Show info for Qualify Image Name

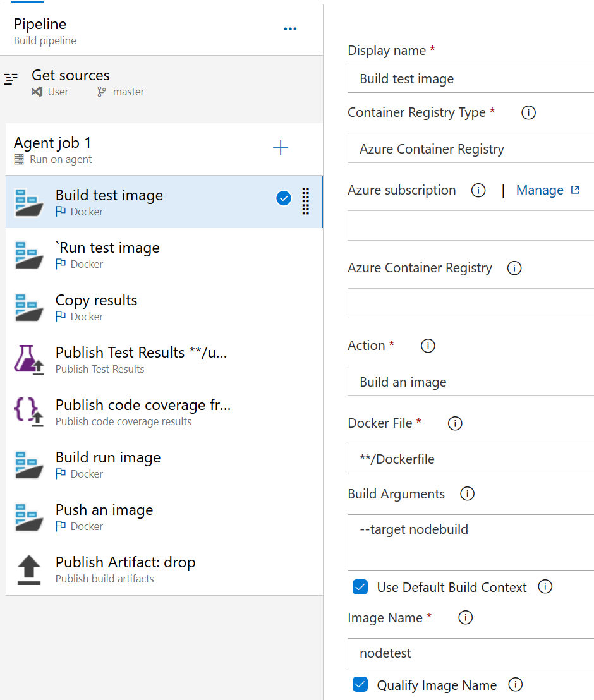pos(516,685)
